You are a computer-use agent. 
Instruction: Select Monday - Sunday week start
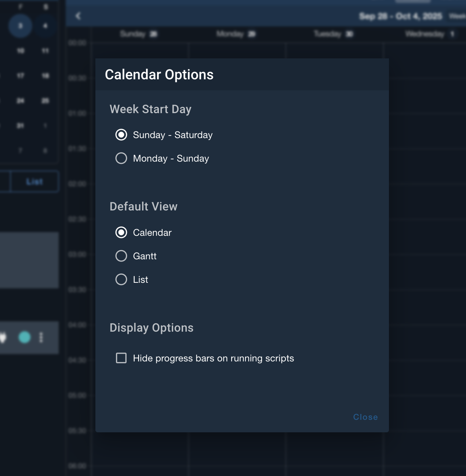[x=121, y=158]
